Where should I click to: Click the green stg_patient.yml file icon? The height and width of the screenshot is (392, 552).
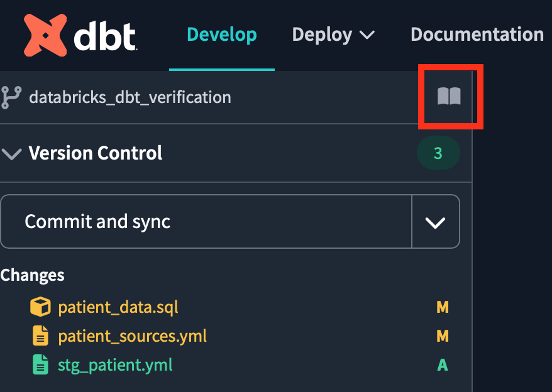coord(40,365)
